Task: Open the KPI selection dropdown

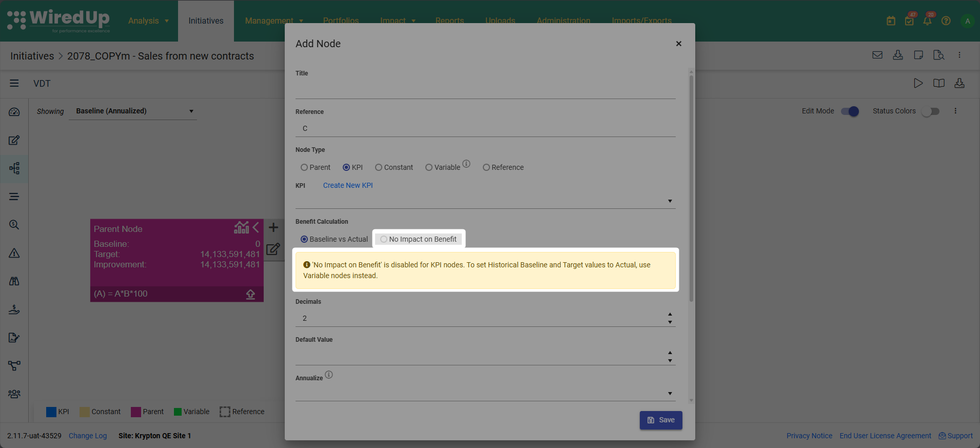Action: pyautogui.click(x=485, y=201)
